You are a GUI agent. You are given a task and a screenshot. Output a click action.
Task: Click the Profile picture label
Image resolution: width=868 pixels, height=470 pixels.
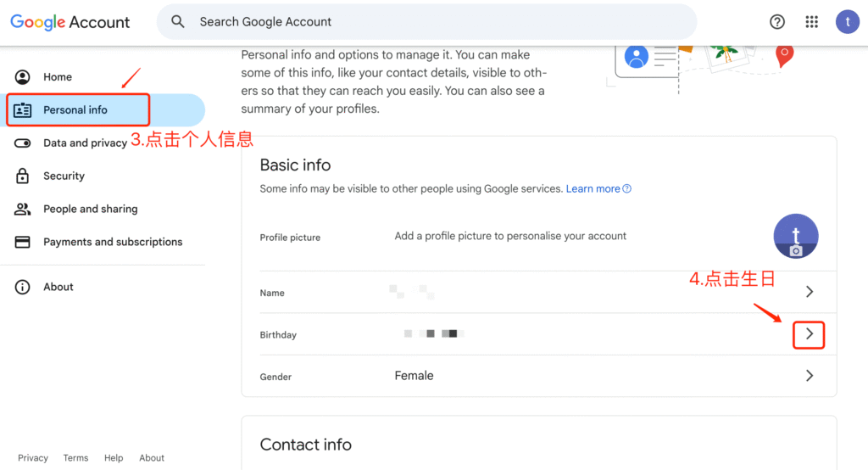coord(290,238)
